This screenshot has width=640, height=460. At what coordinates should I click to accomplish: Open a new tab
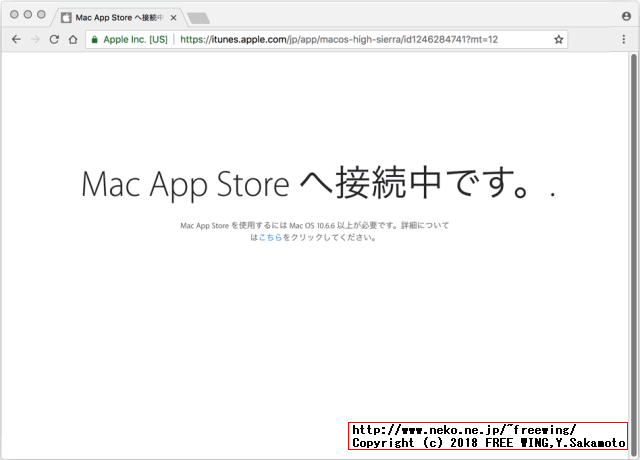pos(198,18)
